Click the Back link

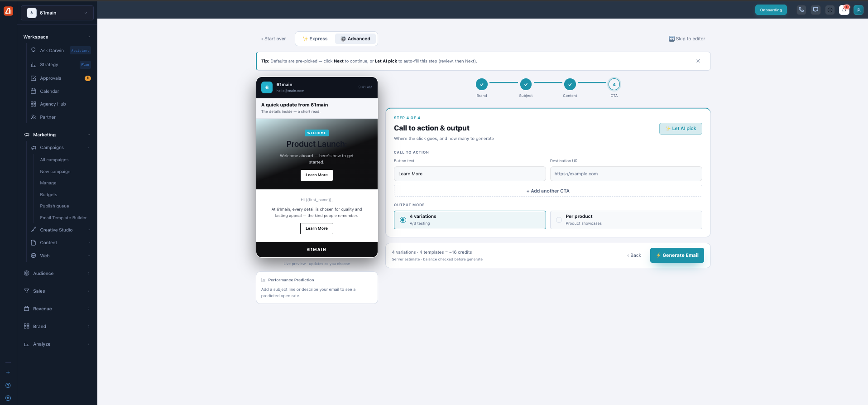click(x=634, y=256)
